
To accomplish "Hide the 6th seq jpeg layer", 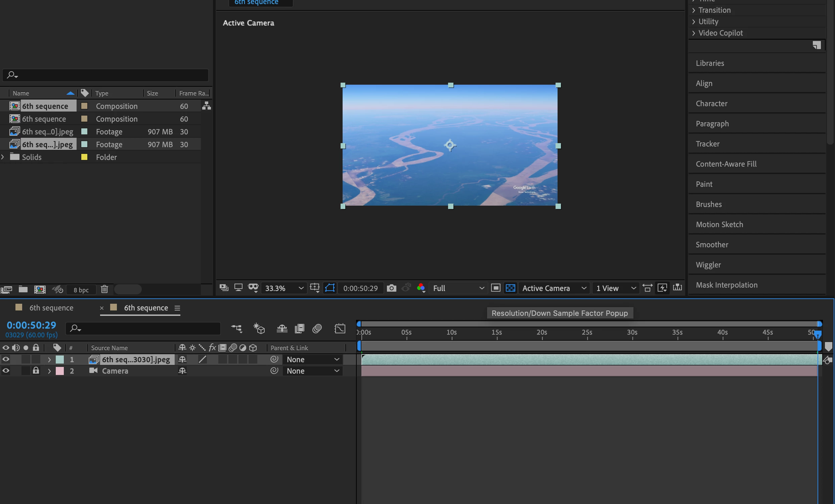I will [x=6, y=359].
